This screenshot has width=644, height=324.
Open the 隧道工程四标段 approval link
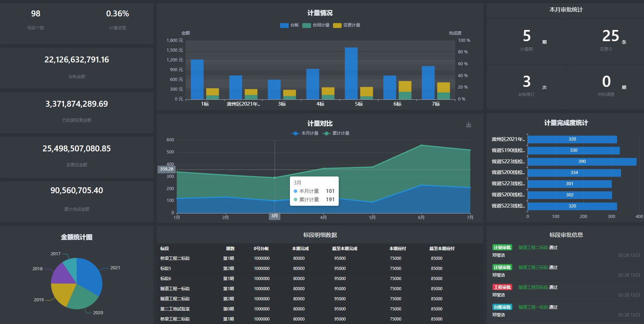pos(533,287)
